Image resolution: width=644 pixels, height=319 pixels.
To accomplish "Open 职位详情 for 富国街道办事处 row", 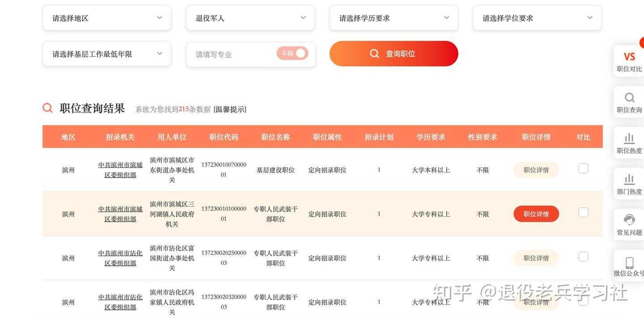I will pyautogui.click(x=536, y=258).
